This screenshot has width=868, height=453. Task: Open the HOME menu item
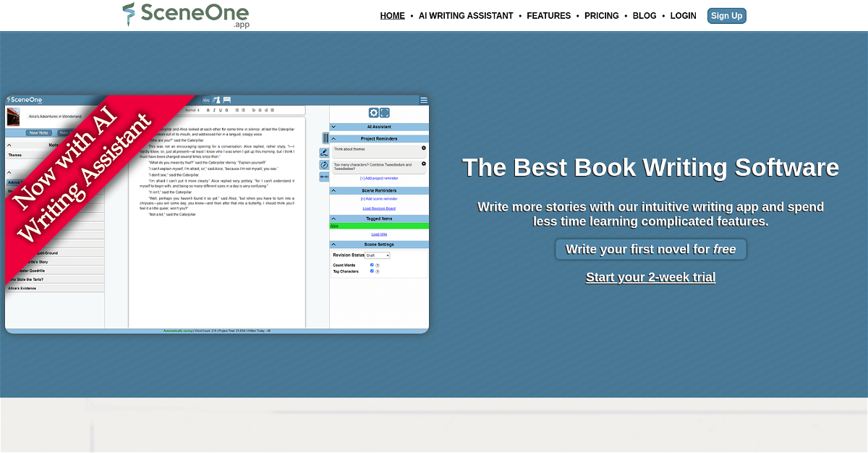point(392,16)
